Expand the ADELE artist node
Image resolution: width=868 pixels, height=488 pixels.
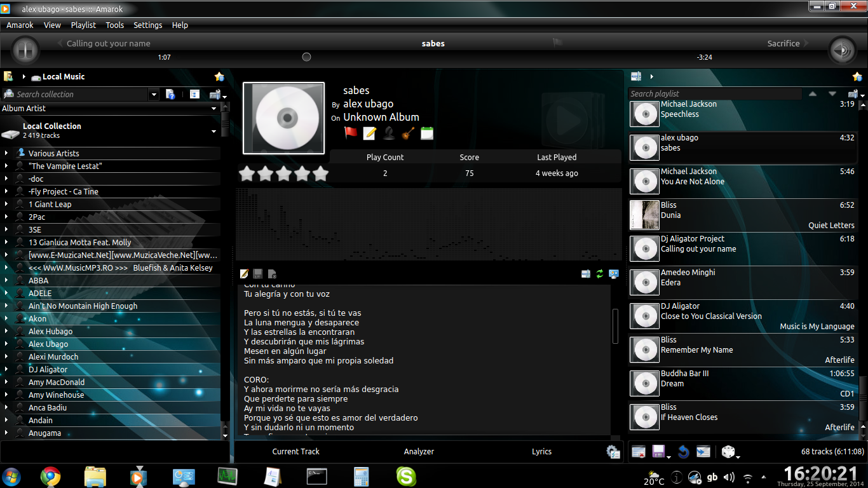pyautogui.click(x=6, y=293)
